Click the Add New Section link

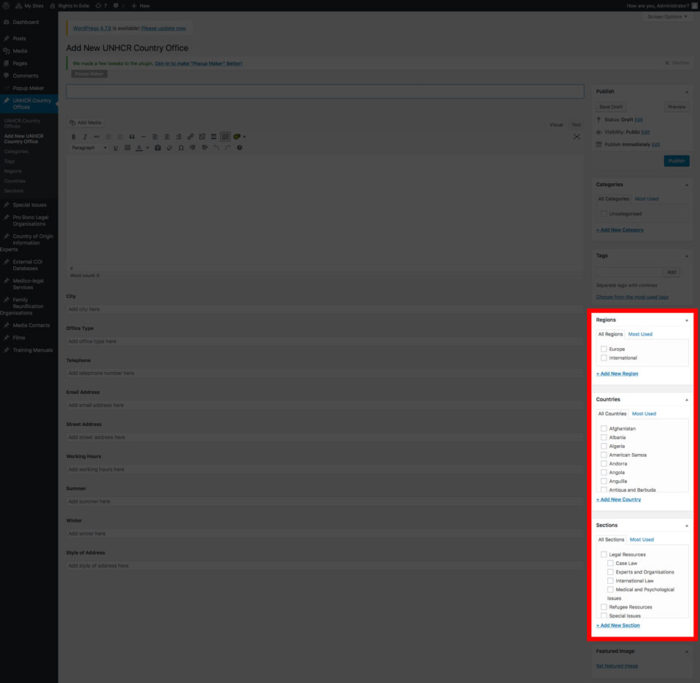618,625
